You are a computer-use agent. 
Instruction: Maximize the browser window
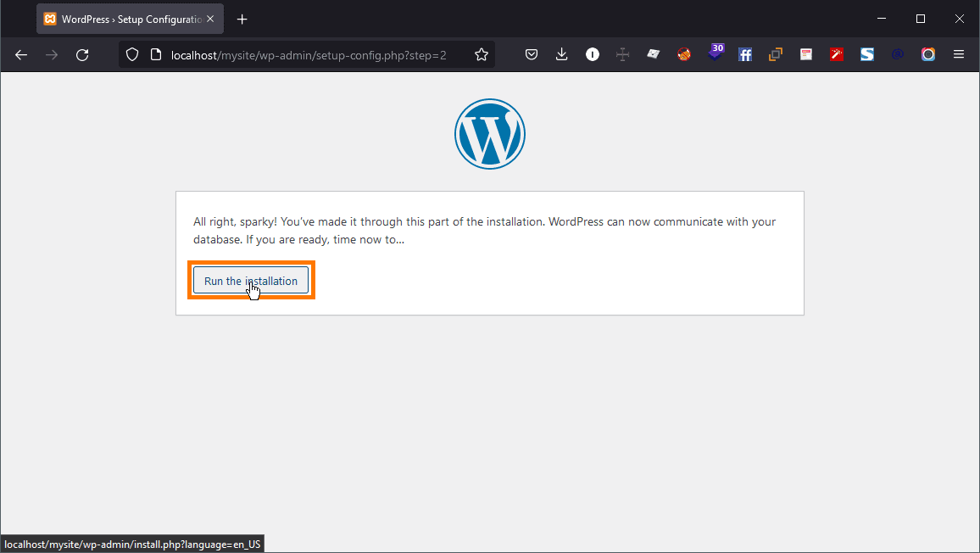[921, 19]
